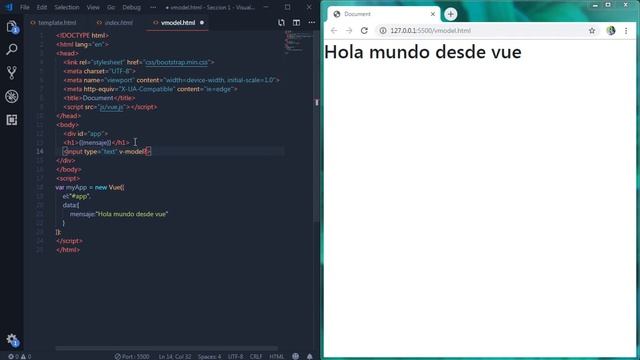Image resolution: width=640 pixels, height=360 pixels.
Task: Click the unsaved dot on vmodel.html tab
Action: click(202, 23)
